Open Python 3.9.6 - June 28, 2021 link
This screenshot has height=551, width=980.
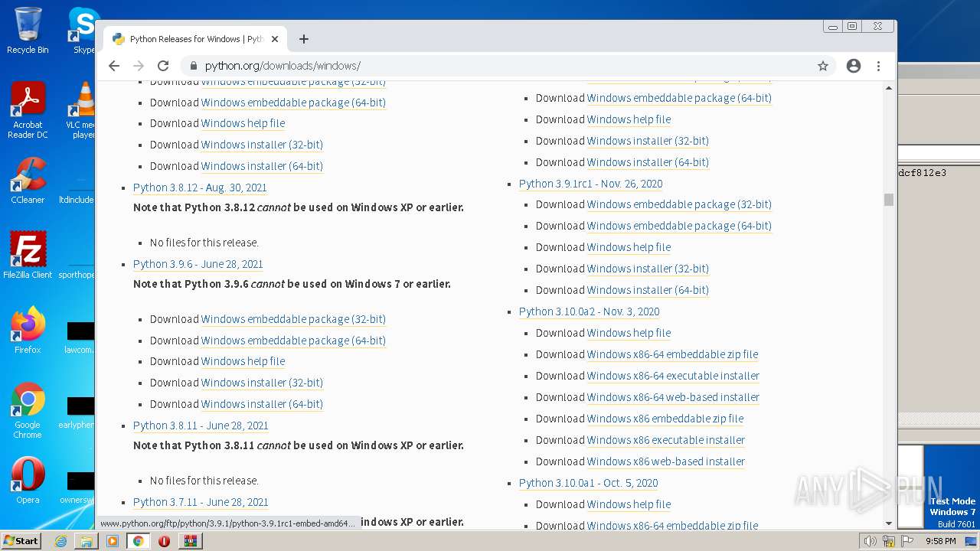pos(198,264)
